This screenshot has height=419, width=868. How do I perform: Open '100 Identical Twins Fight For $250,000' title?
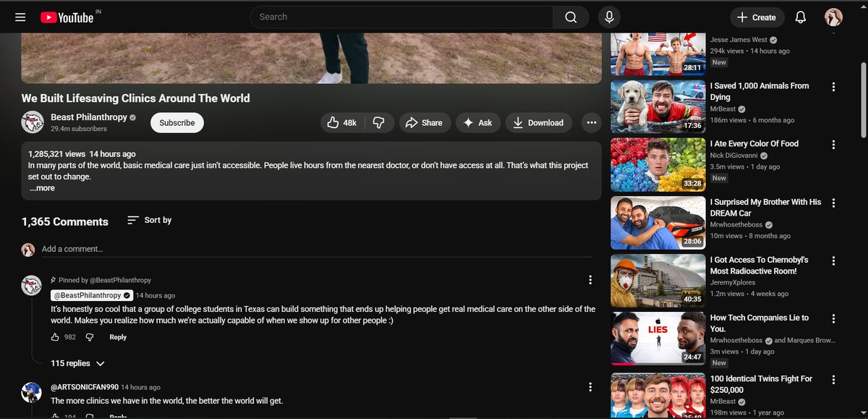coord(761,384)
